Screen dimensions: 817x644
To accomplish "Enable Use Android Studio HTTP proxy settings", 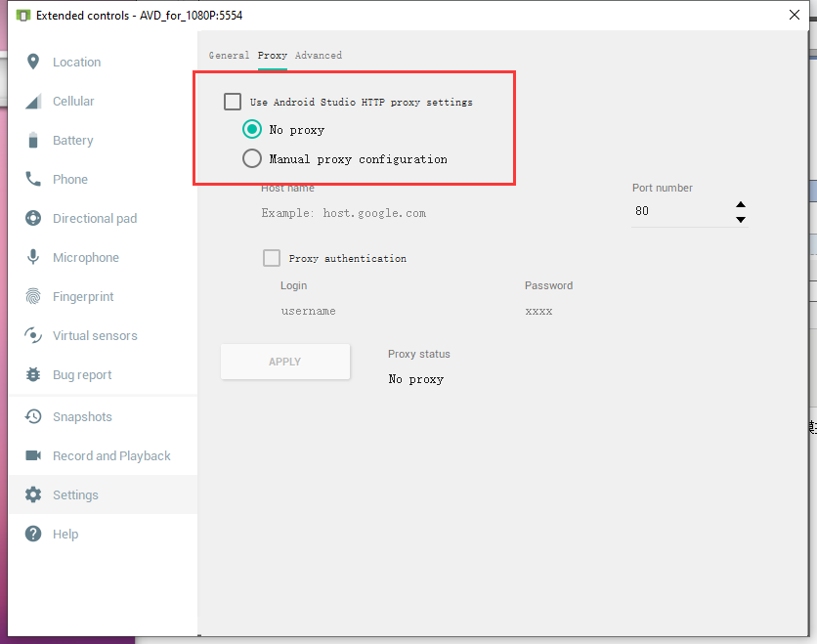I will pos(233,102).
